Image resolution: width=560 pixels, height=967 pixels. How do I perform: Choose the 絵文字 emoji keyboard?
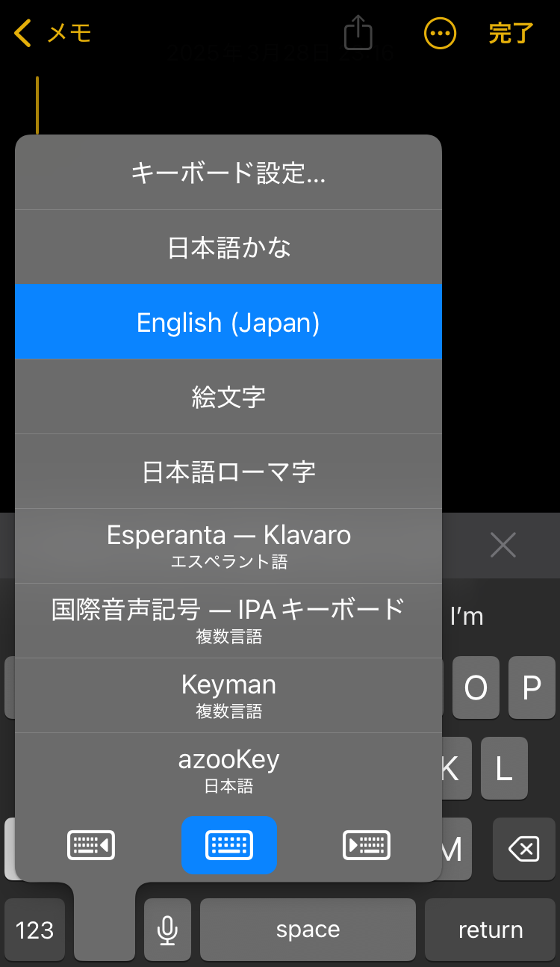(x=228, y=397)
